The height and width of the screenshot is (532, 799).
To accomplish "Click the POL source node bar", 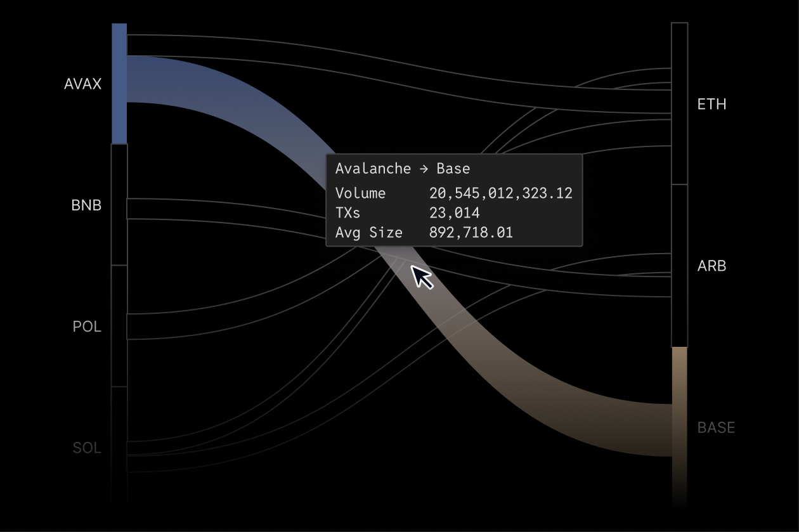I will [119, 326].
